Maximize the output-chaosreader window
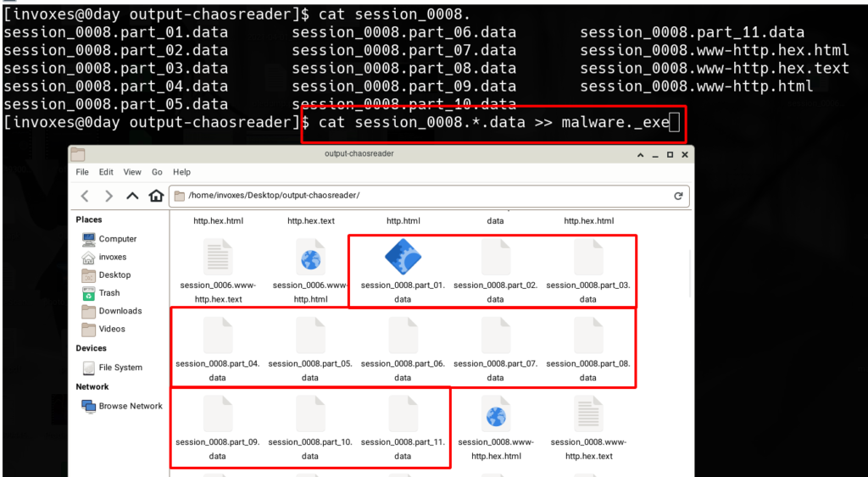The image size is (868, 477). 670,154
